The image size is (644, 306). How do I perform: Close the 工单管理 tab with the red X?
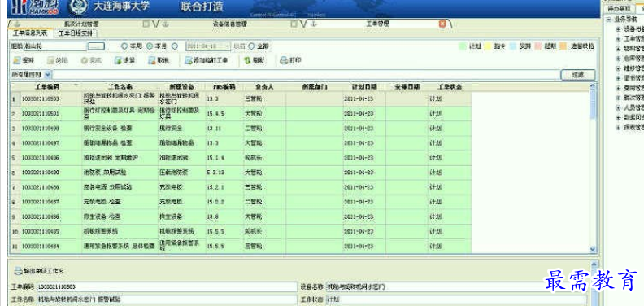[x=442, y=24]
